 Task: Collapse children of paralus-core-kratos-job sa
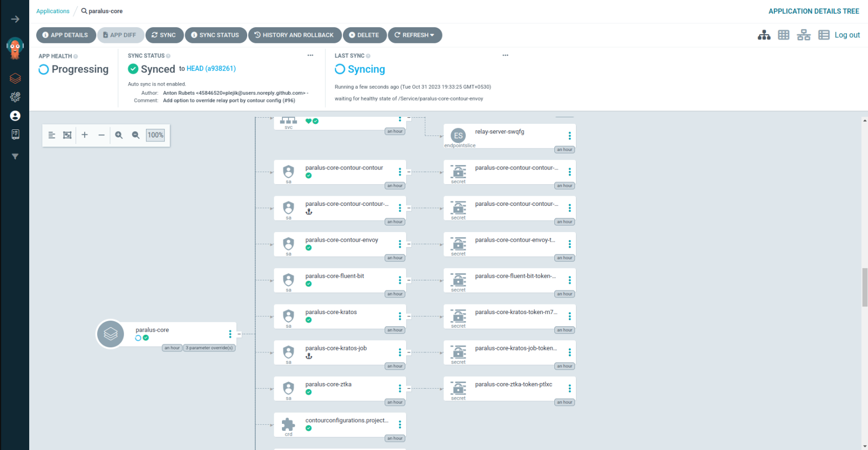click(x=409, y=352)
